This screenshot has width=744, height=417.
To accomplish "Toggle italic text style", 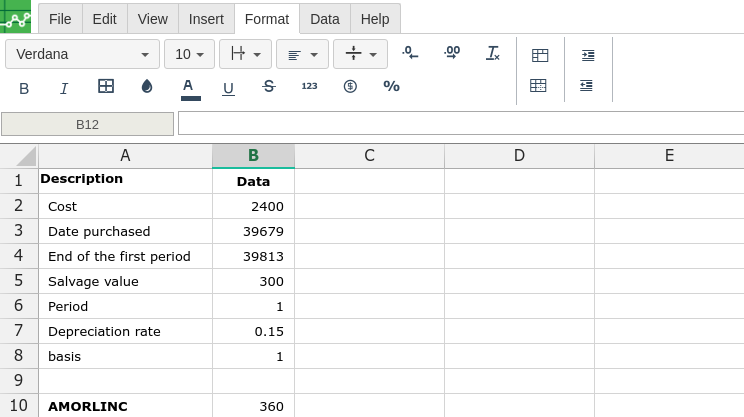I will [x=64, y=88].
